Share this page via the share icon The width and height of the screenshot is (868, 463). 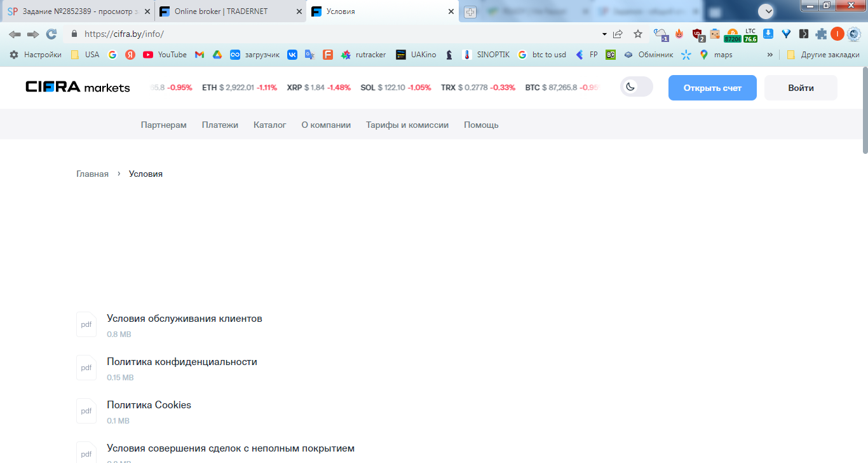618,34
